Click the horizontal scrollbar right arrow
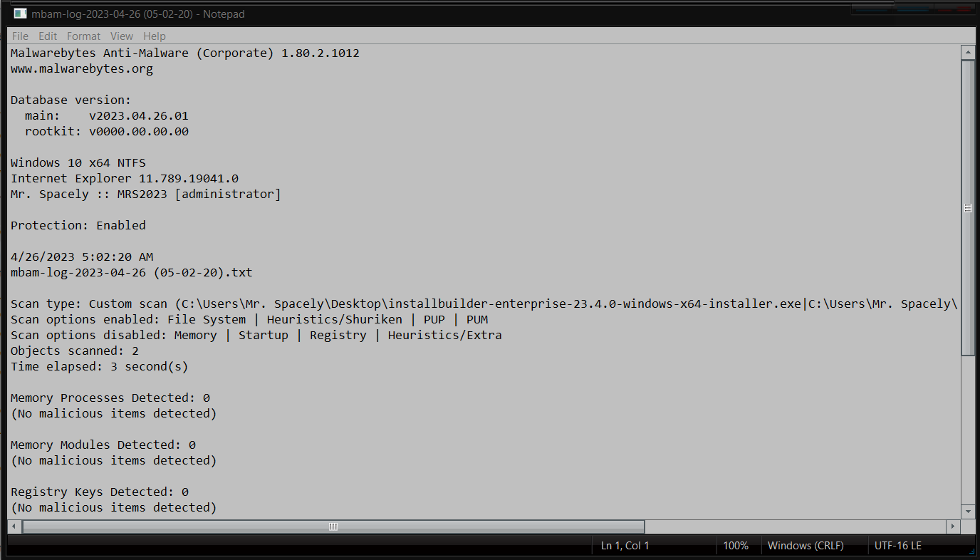This screenshot has height=560, width=980. 954,527
